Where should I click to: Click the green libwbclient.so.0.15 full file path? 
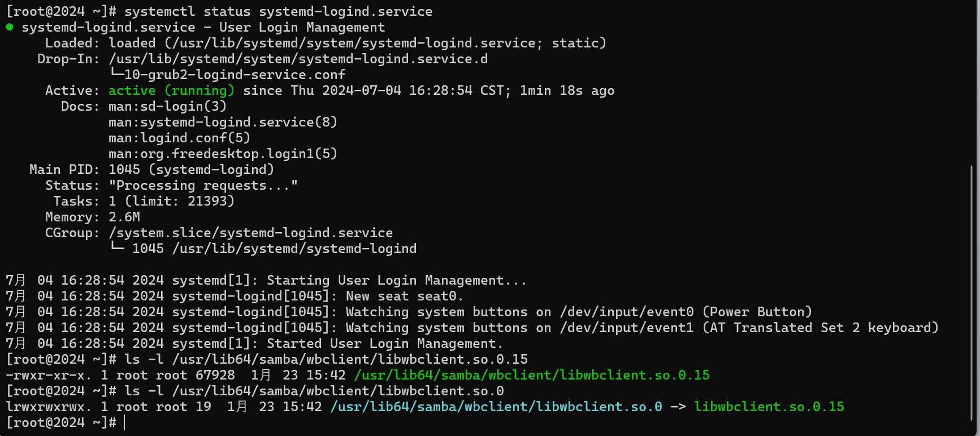click(532, 375)
